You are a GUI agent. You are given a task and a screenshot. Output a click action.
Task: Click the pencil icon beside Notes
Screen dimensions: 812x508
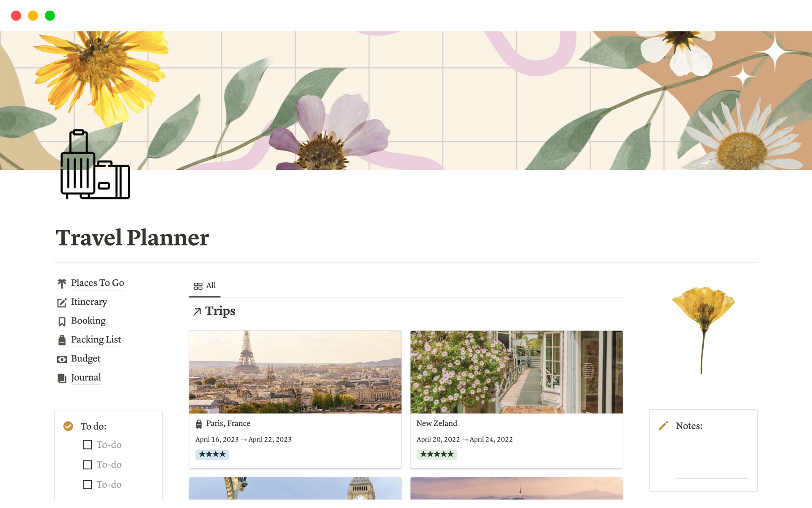pyautogui.click(x=663, y=426)
